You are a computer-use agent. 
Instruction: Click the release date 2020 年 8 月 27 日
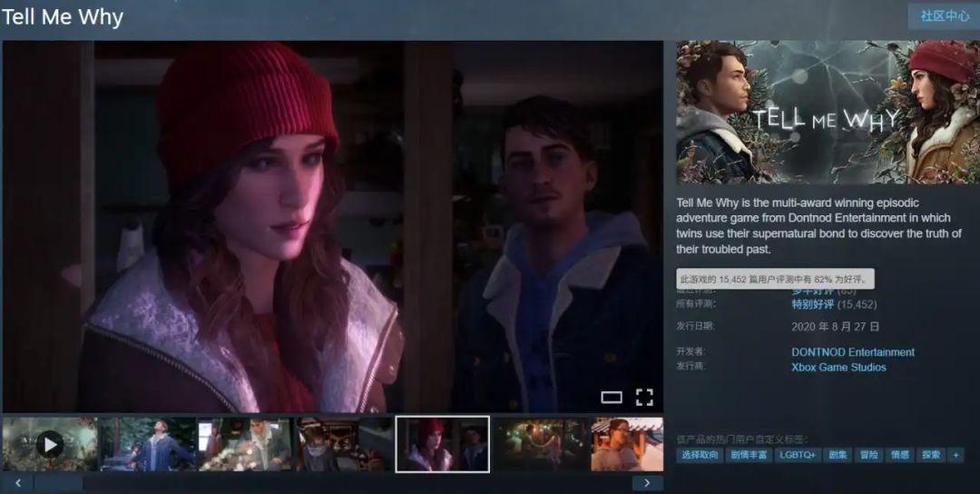(x=835, y=326)
